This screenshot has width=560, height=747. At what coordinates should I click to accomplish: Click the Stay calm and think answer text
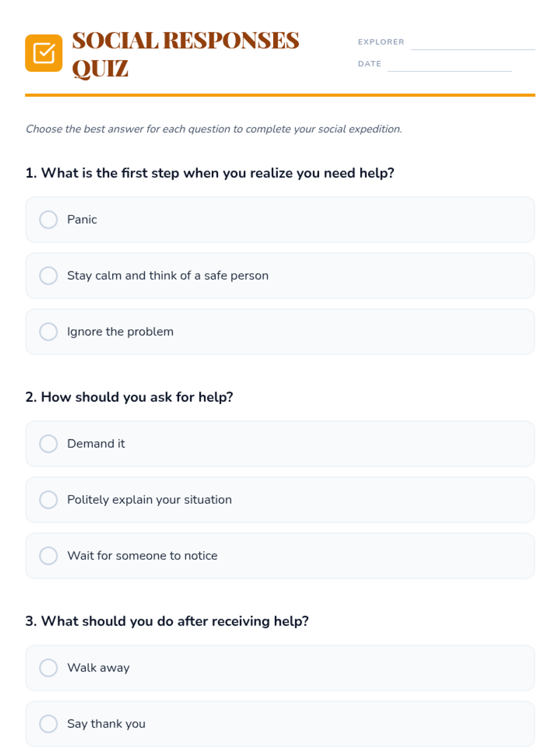coord(168,275)
